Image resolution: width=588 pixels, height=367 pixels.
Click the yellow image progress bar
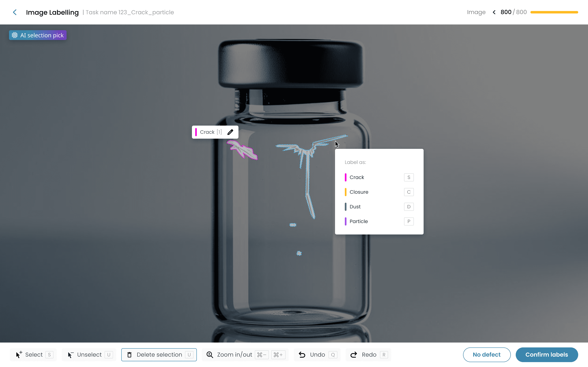(554, 12)
